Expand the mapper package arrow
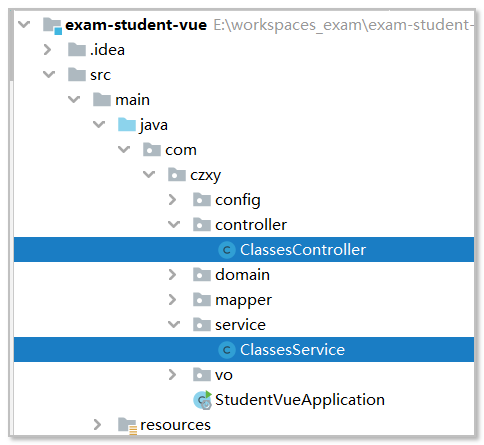This screenshot has width=484, height=445. (172, 300)
